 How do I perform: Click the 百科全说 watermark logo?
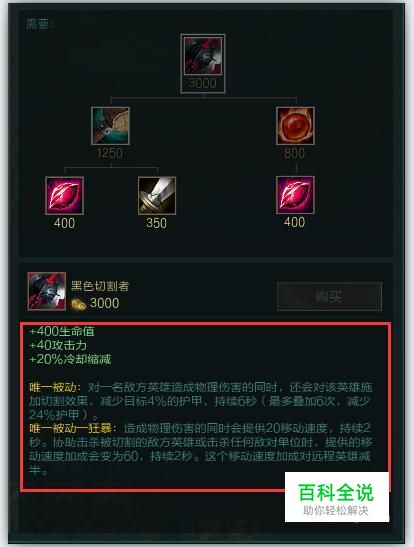[x=337, y=497]
